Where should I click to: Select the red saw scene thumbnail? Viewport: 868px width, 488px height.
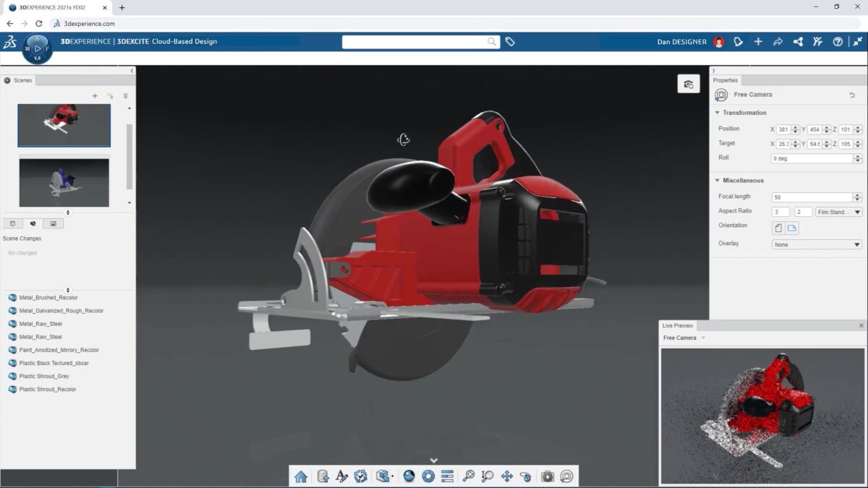(64, 125)
